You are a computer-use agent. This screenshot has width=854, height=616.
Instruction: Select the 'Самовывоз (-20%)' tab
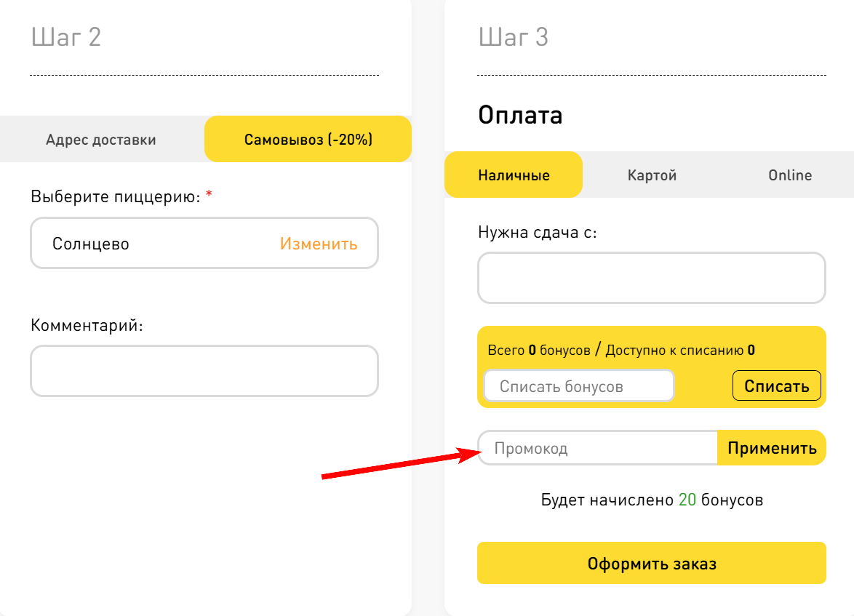[307, 138]
